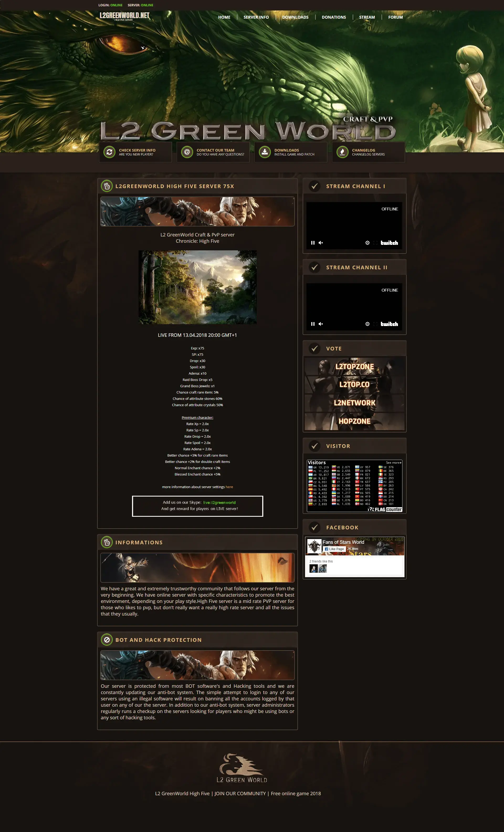The image size is (504, 832).
Task: Toggle the Visitor section checkmark
Action: tap(313, 446)
